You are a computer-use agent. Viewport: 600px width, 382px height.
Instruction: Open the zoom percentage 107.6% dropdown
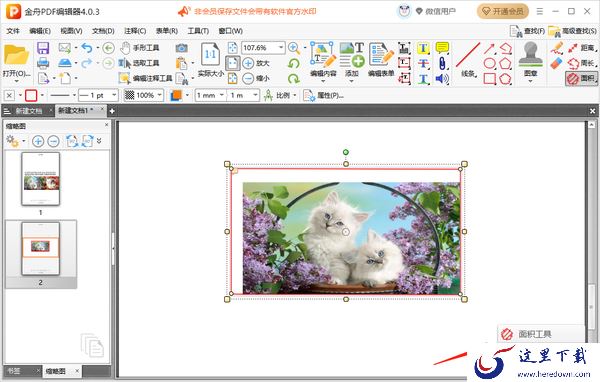pyautogui.click(x=281, y=47)
